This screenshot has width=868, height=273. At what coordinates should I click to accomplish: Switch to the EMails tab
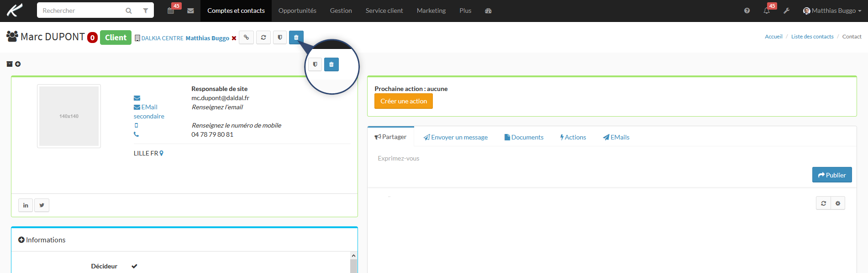pos(616,137)
